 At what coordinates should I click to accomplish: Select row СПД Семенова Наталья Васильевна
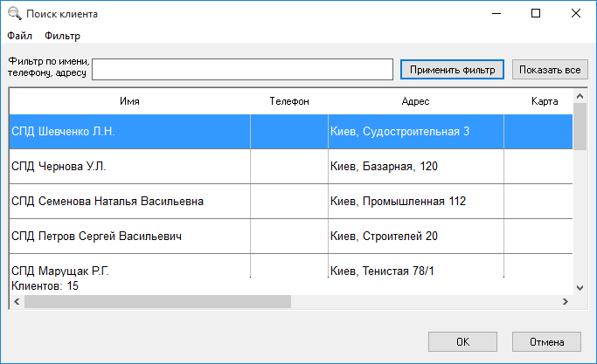[x=291, y=202]
